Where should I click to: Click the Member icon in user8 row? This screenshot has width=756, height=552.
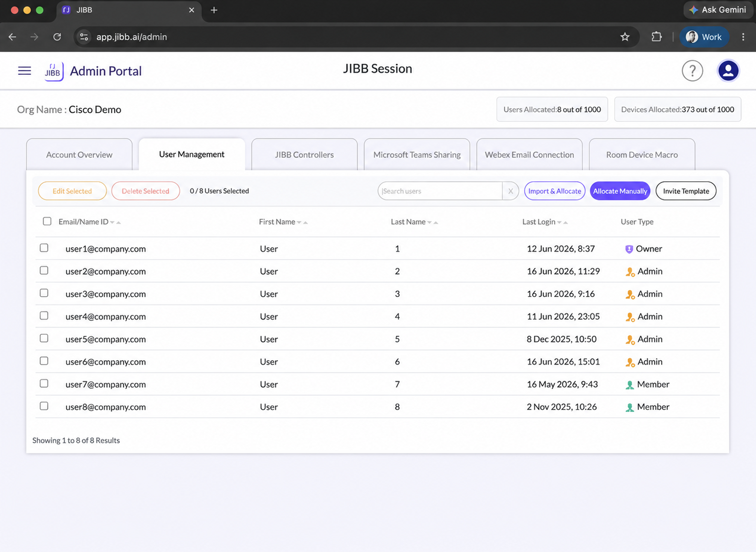[x=629, y=407]
